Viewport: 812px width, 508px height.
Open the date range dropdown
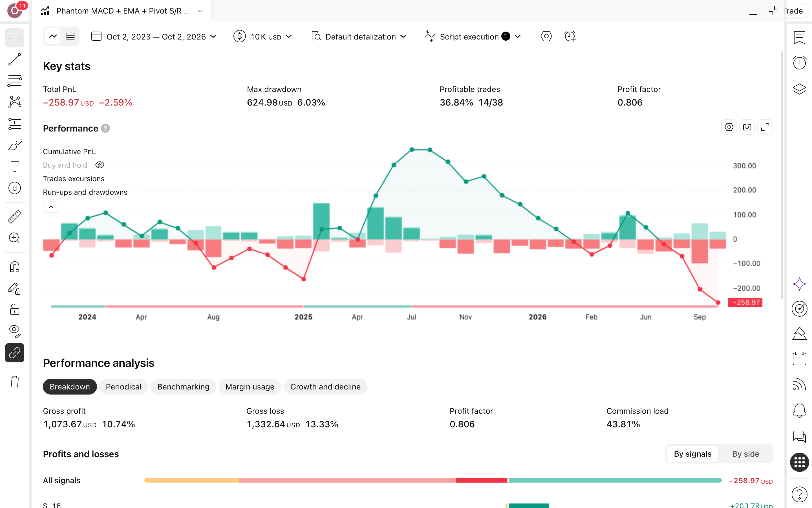(x=154, y=36)
